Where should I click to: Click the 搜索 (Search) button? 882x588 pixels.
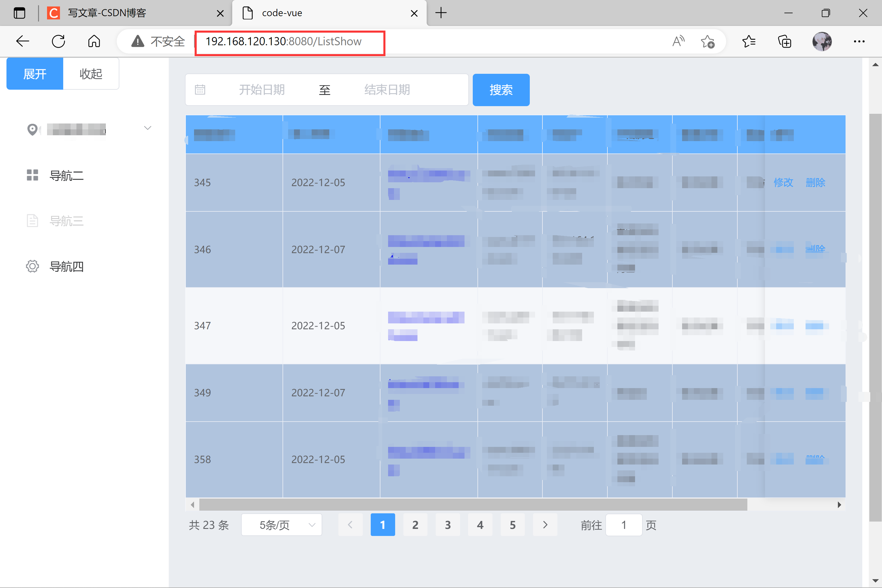501,90
